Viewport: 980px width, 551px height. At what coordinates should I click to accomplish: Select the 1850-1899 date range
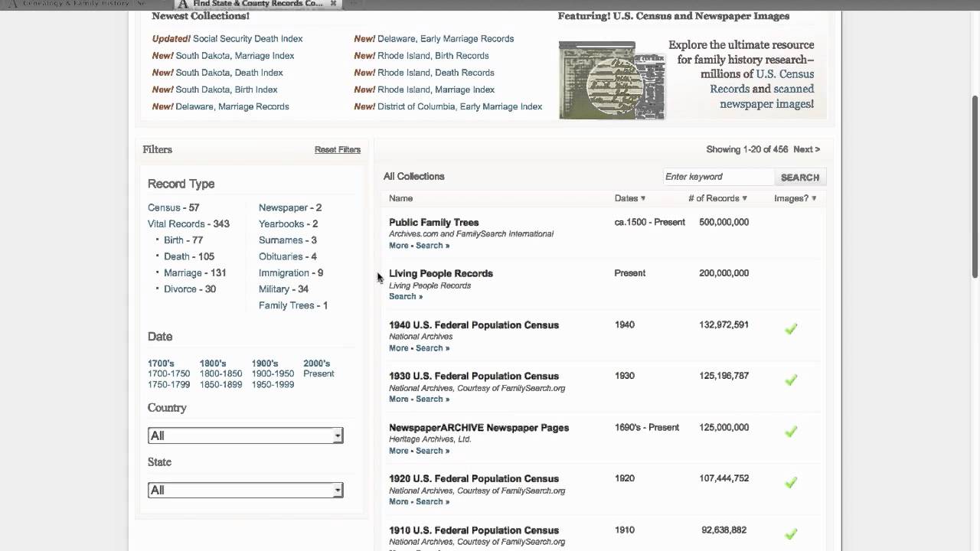point(220,385)
